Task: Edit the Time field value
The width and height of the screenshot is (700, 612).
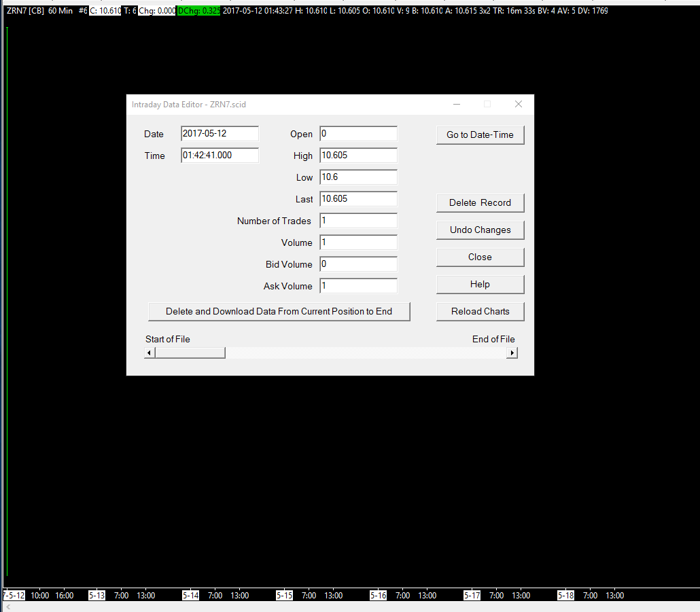Action: click(220, 156)
